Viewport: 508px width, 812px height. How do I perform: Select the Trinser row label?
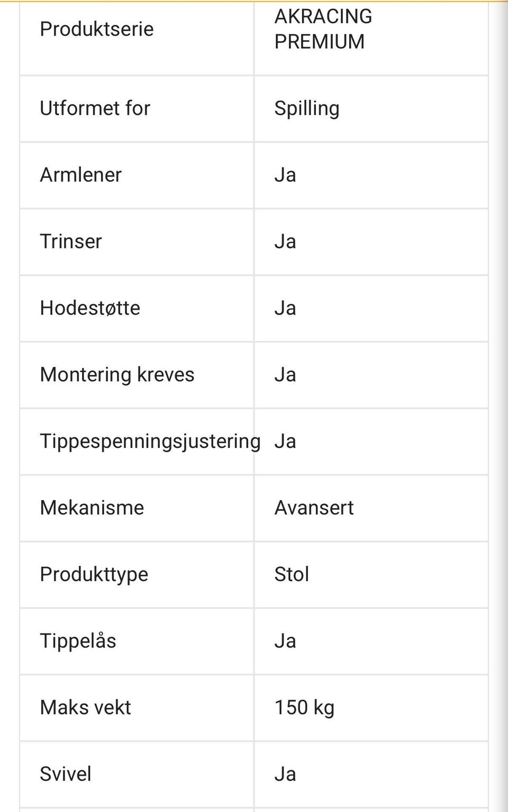coord(71,242)
